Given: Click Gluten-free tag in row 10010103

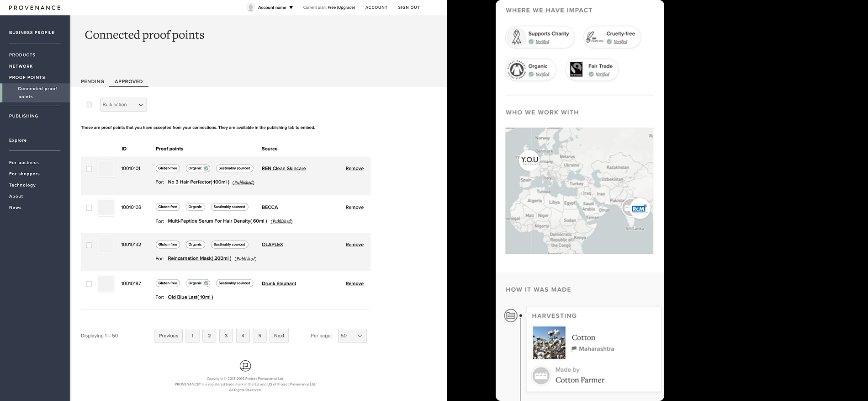Looking at the screenshot, I should (168, 207).
